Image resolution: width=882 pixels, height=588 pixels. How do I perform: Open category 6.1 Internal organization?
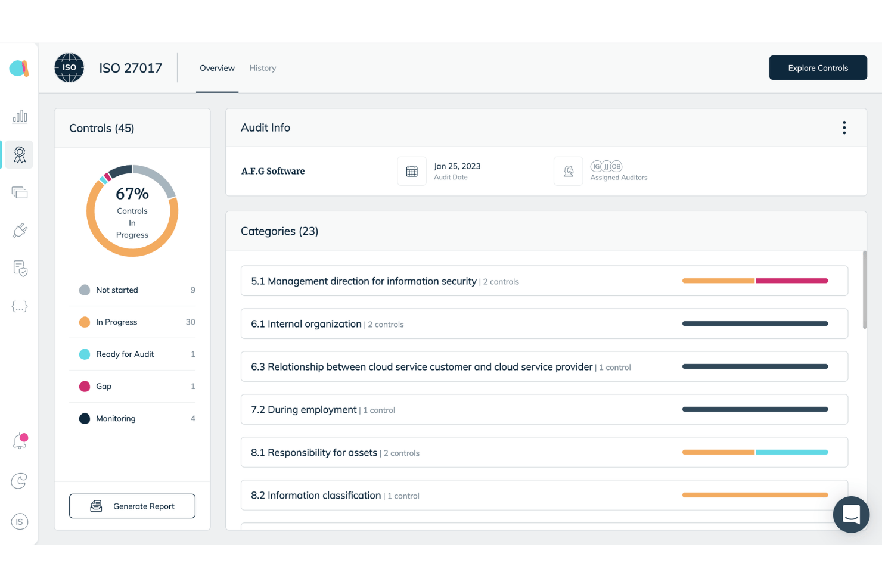(544, 323)
